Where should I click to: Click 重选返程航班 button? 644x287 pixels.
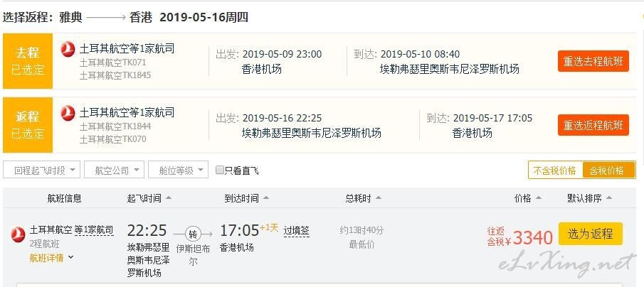tap(593, 125)
